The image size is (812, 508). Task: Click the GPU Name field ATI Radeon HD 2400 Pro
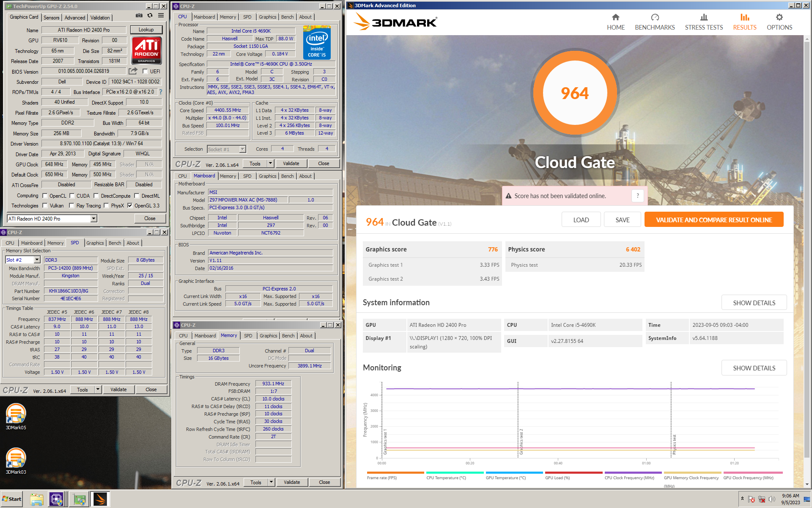point(84,30)
